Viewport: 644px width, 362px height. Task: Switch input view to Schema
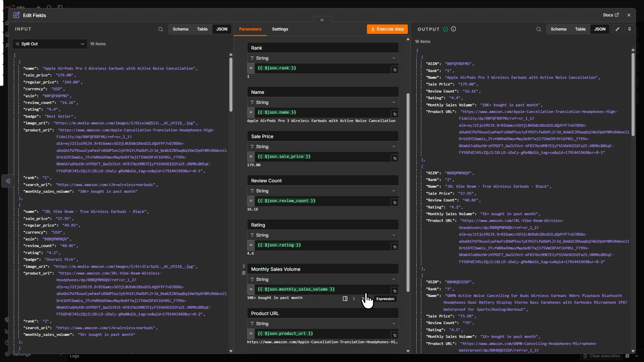(180, 29)
